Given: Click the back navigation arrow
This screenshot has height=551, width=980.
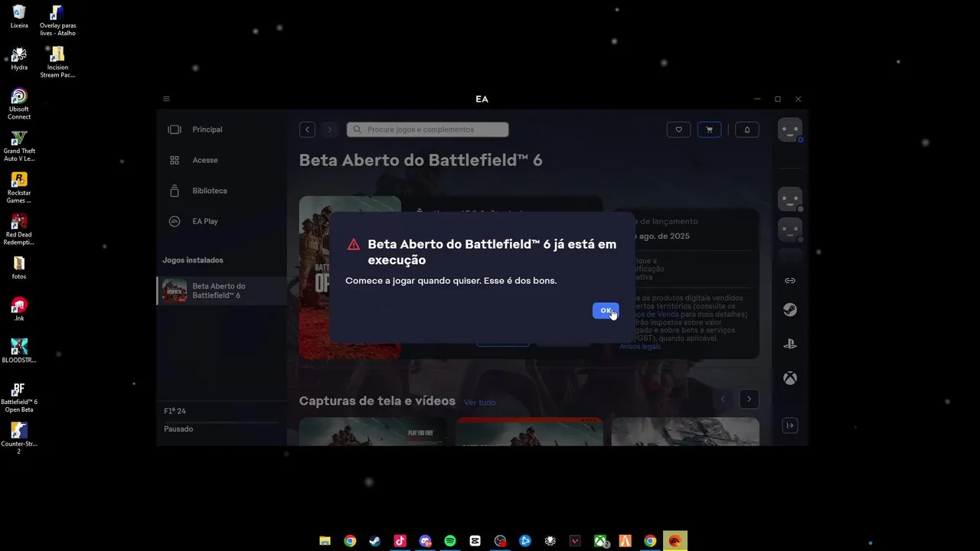Looking at the screenshot, I should [x=307, y=129].
